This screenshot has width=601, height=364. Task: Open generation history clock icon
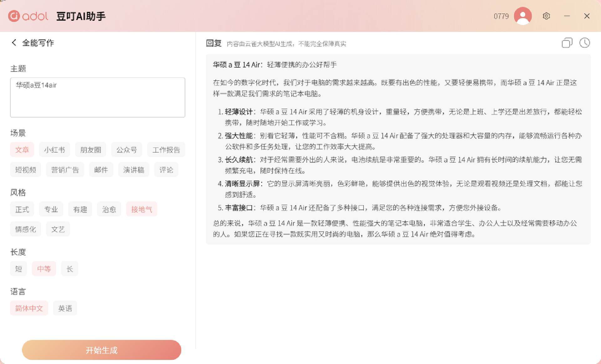click(x=584, y=43)
